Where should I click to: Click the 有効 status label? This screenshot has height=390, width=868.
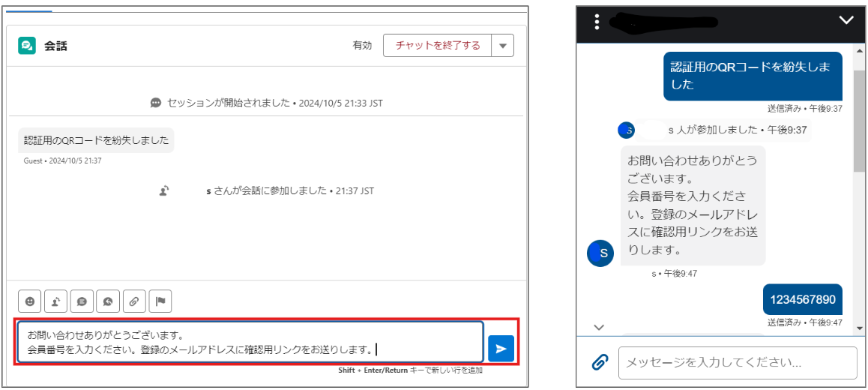tap(363, 46)
